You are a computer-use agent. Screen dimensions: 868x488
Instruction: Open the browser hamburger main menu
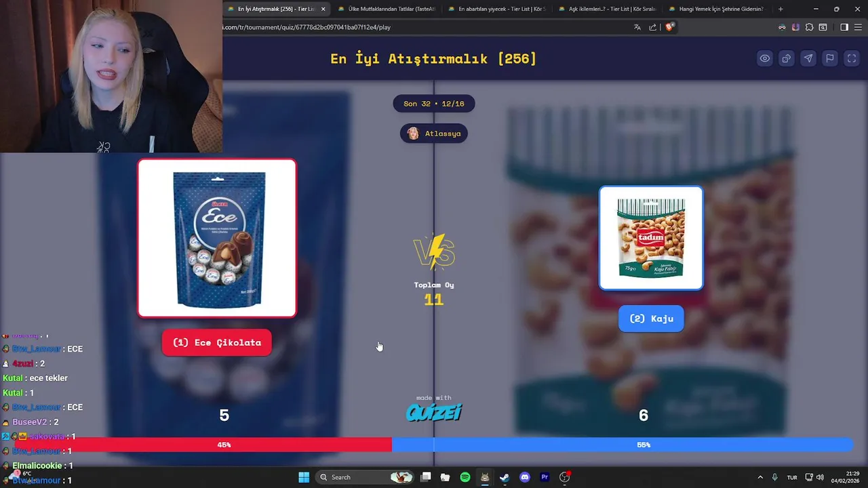[858, 27]
